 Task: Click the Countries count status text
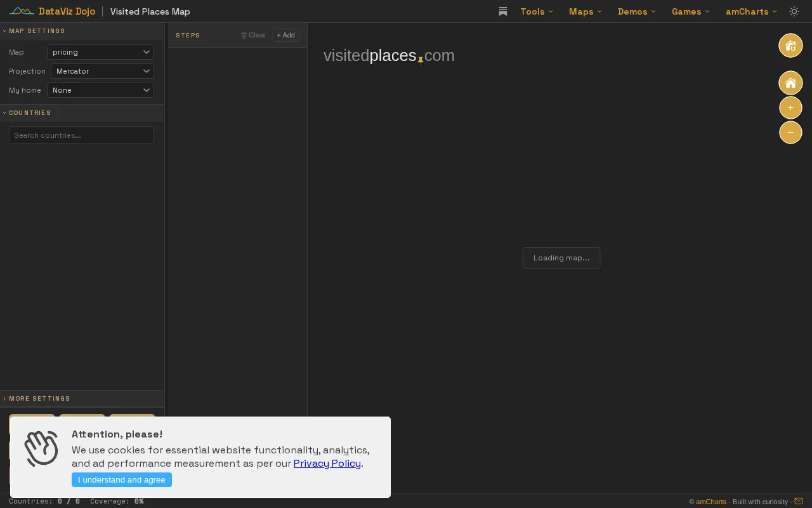(x=44, y=501)
